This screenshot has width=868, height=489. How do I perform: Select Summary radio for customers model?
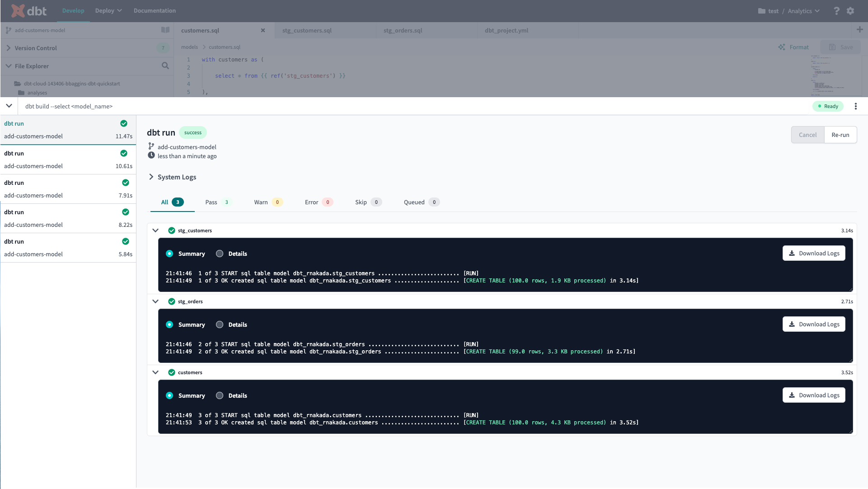coord(169,395)
